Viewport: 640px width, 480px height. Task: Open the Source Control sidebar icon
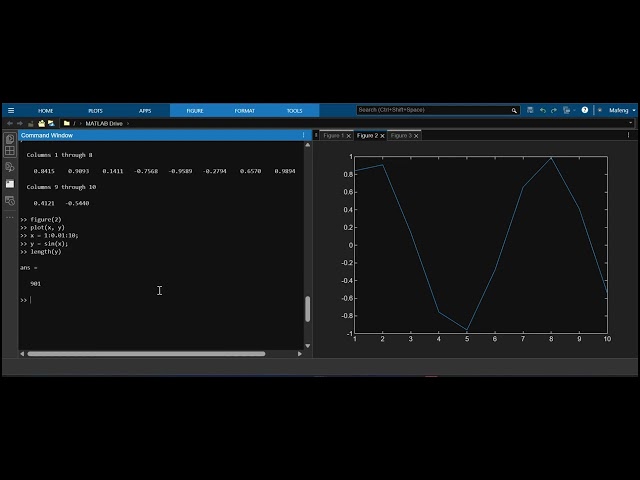tap(10, 167)
